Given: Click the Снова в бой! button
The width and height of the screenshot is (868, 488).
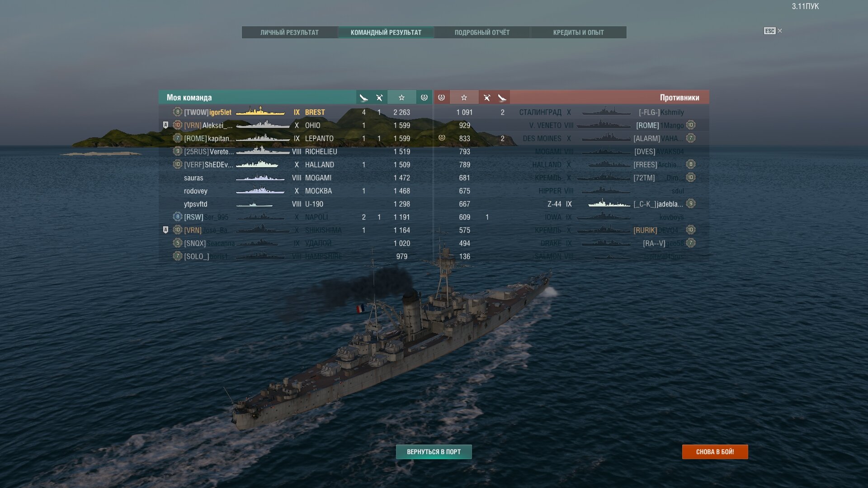Looking at the screenshot, I should point(715,452).
